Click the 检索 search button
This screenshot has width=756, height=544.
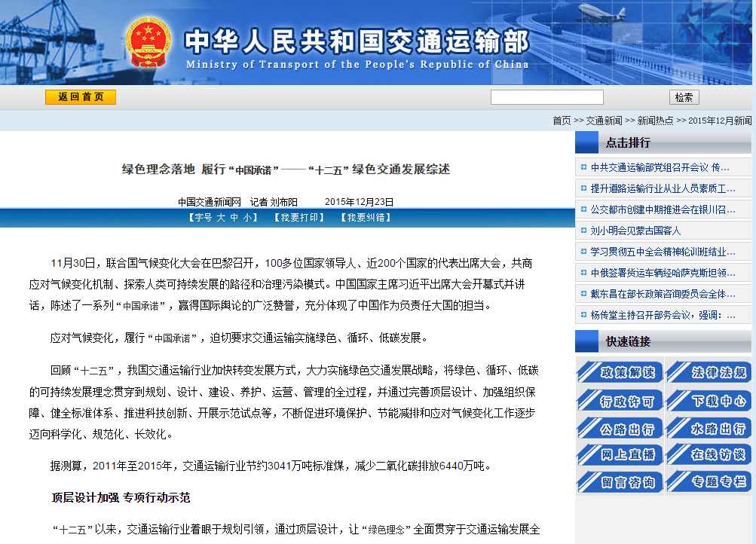pyautogui.click(x=684, y=97)
